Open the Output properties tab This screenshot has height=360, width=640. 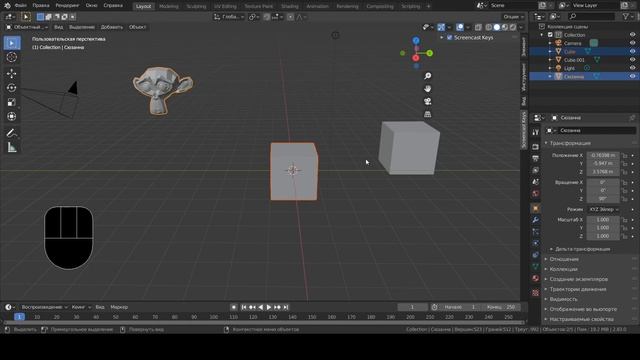tap(536, 158)
